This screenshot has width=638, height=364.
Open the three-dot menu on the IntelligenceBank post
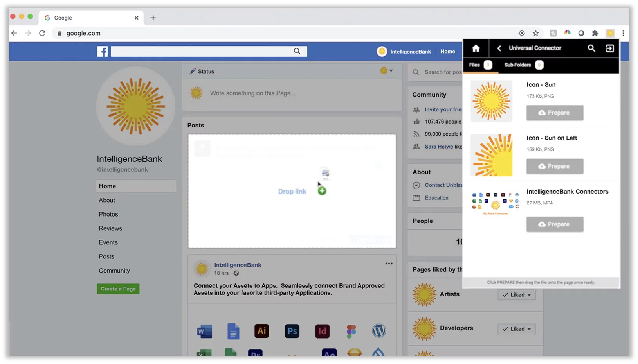coord(389,264)
